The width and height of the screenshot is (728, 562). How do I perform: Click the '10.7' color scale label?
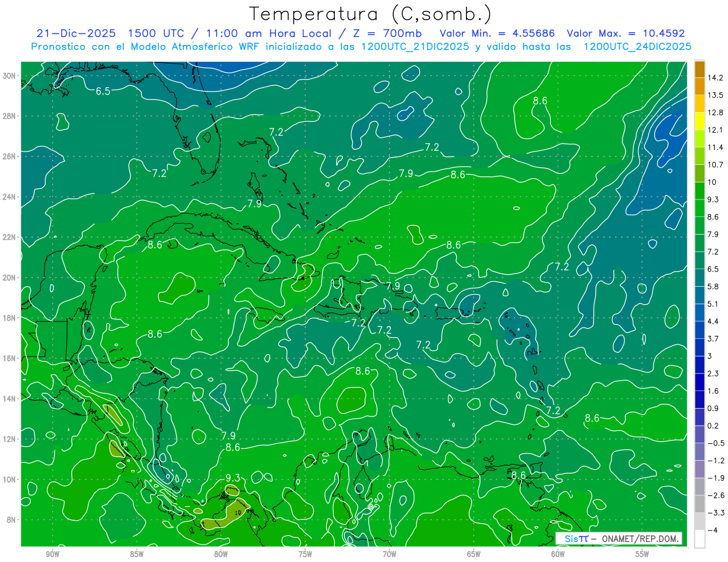tap(715, 165)
